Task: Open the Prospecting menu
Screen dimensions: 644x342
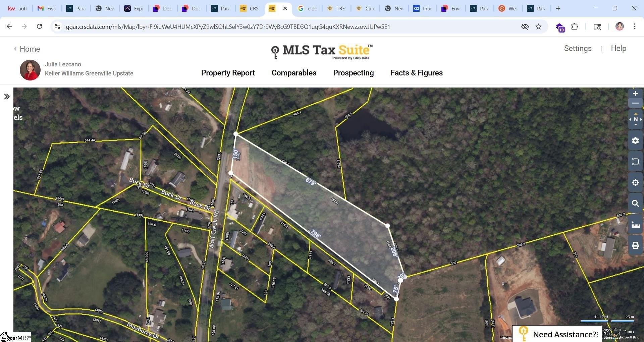Action: (353, 73)
